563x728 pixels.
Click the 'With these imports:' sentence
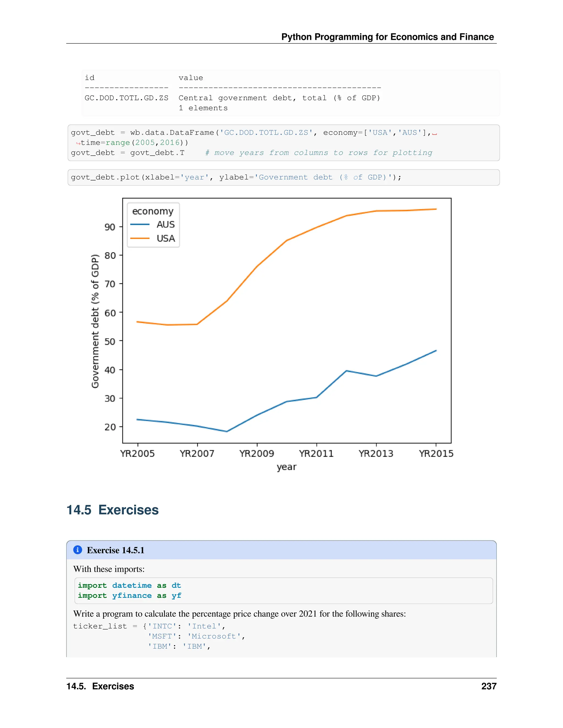point(109,569)
